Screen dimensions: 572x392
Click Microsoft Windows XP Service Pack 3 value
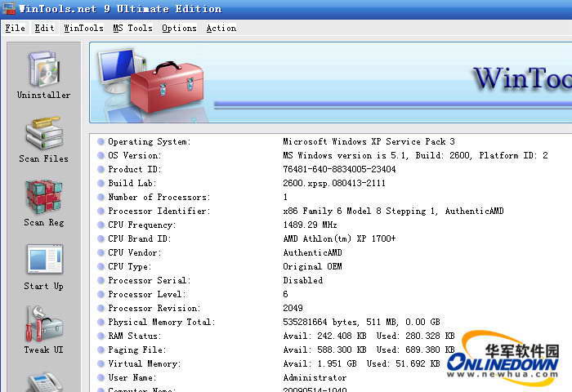[x=369, y=141]
